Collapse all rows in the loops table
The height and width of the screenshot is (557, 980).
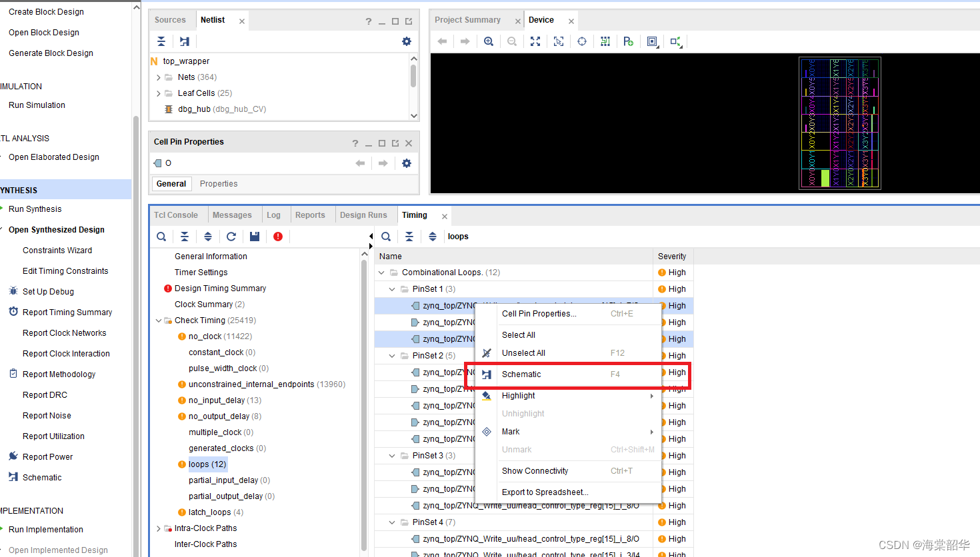409,237
